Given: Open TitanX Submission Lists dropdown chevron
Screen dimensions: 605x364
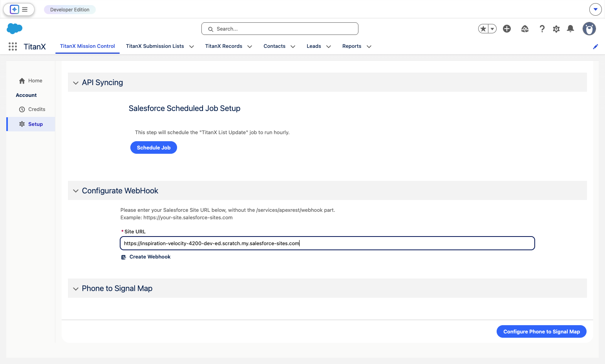Looking at the screenshot, I should pos(192,47).
